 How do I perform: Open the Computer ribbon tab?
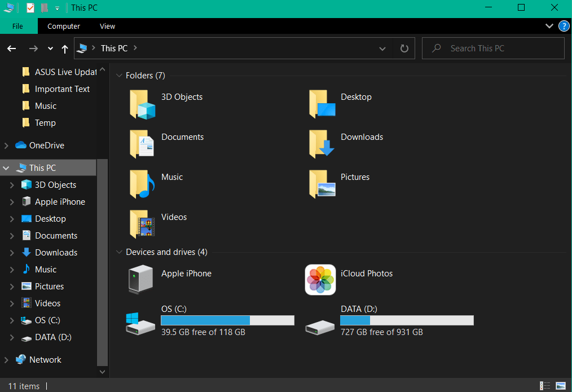pyautogui.click(x=64, y=27)
